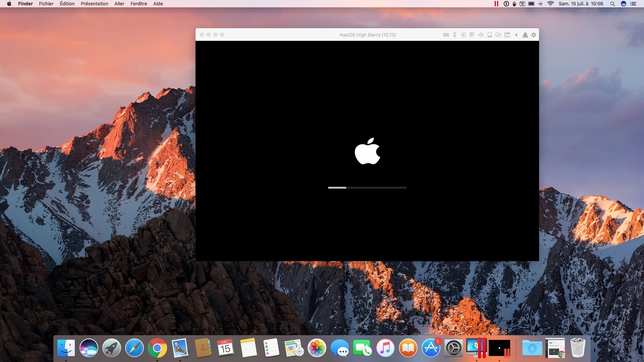Viewport: 644px width, 362px height.
Task: Open the shared folders icon
Action: 498,35
